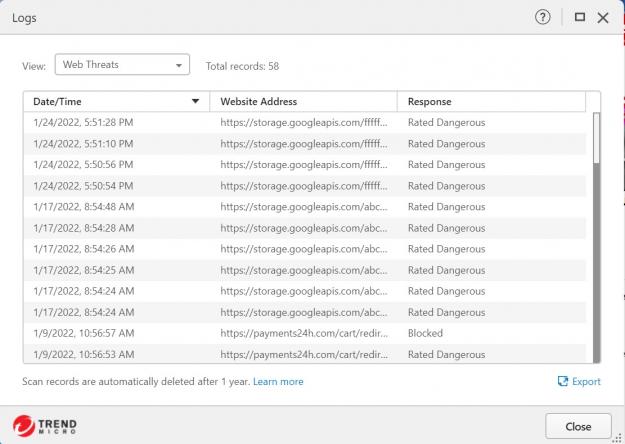Maximize the Logs window
Image resolution: width=625 pixels, height=444 pixels.
coord(580,17)
